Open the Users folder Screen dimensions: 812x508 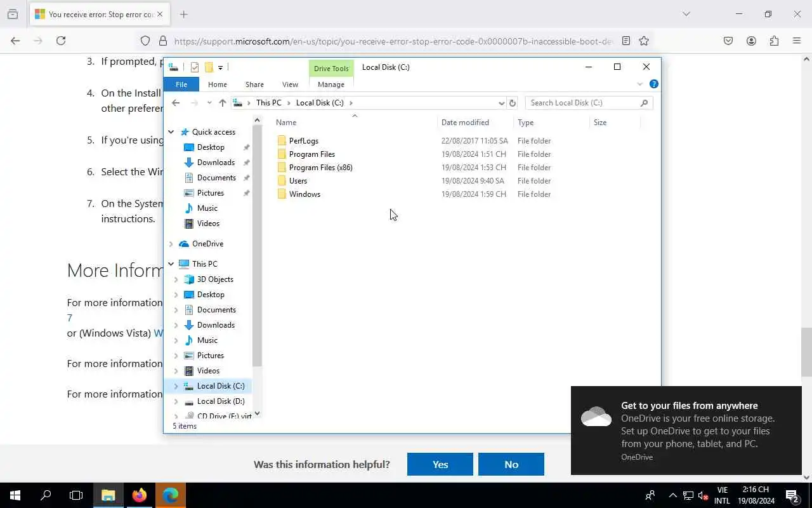(x=298, y=181)
